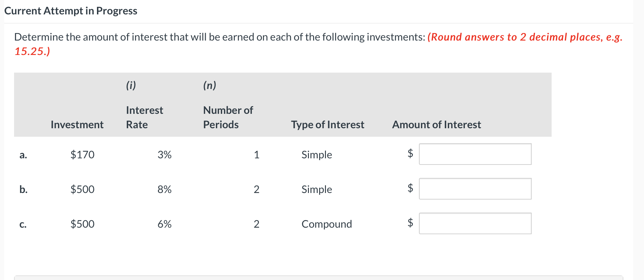
Task: Click the Amount of Interest input for row b
Action: click(x=475, y=188)
